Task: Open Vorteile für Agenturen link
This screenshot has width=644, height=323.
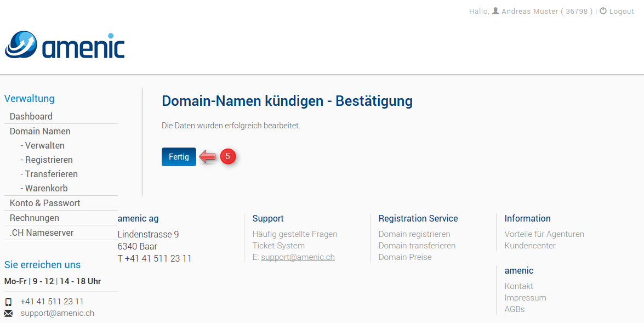Action: click(x=544, y=234)
